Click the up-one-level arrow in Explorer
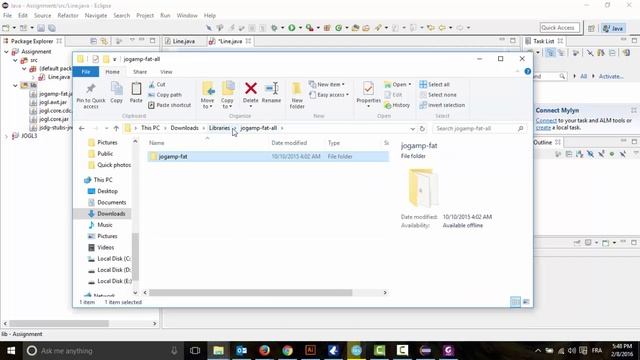 (x=116, y=128)
